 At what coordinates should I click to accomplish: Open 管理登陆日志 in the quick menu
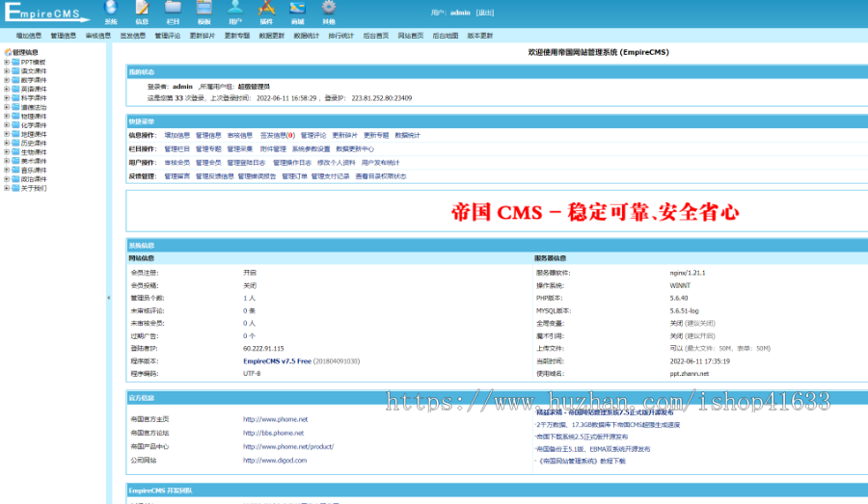[x=246, y=163]
